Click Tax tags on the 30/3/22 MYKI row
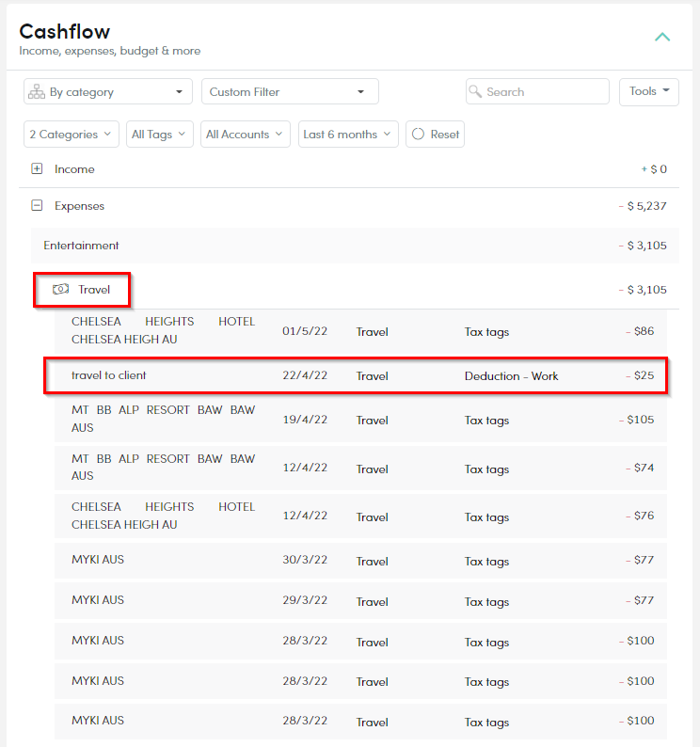This screenshot has height=747, width=700. pyautogui.click(x=487, y=562)
